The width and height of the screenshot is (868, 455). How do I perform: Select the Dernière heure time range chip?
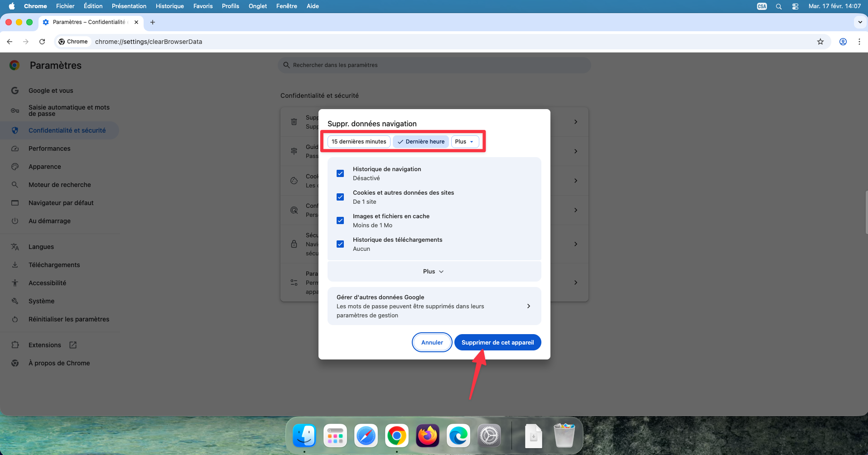coord(421,142)
